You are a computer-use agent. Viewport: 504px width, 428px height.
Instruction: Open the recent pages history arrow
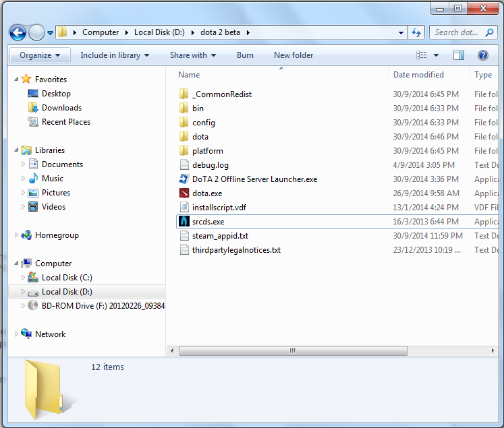[x=50, y=33]
